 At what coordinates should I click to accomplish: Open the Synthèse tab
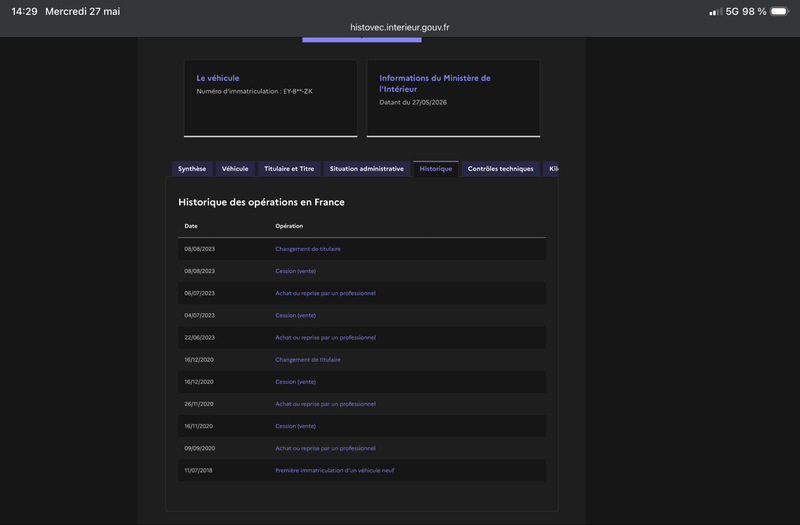[192, 169]
